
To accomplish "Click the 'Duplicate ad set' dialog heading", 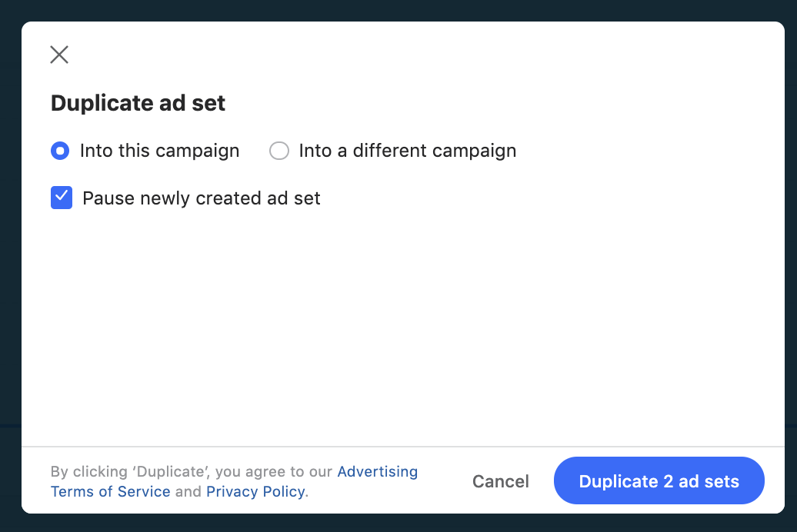I will 138,104.
